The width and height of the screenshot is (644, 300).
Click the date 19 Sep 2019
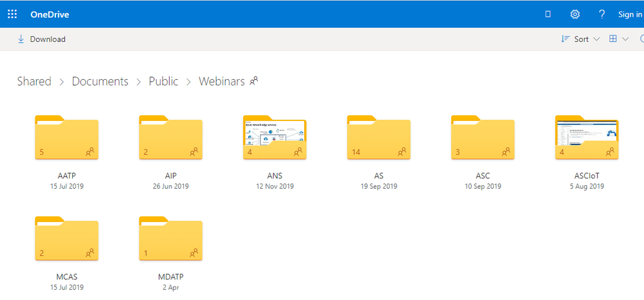point(378,186)
